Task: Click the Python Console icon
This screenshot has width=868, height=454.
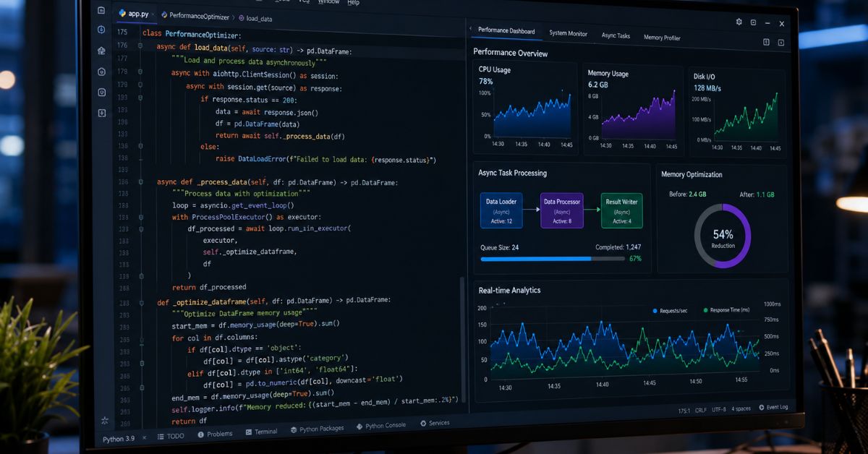Action: 359,426
